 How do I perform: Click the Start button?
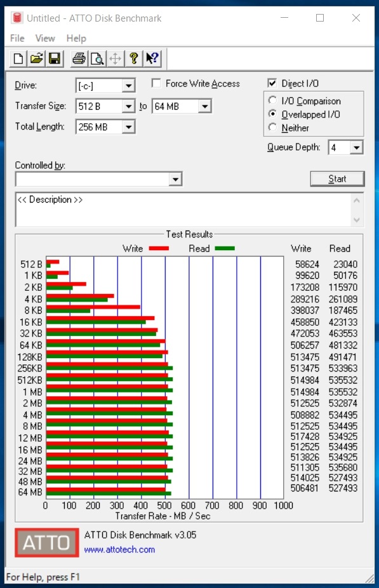click(337, 179)
